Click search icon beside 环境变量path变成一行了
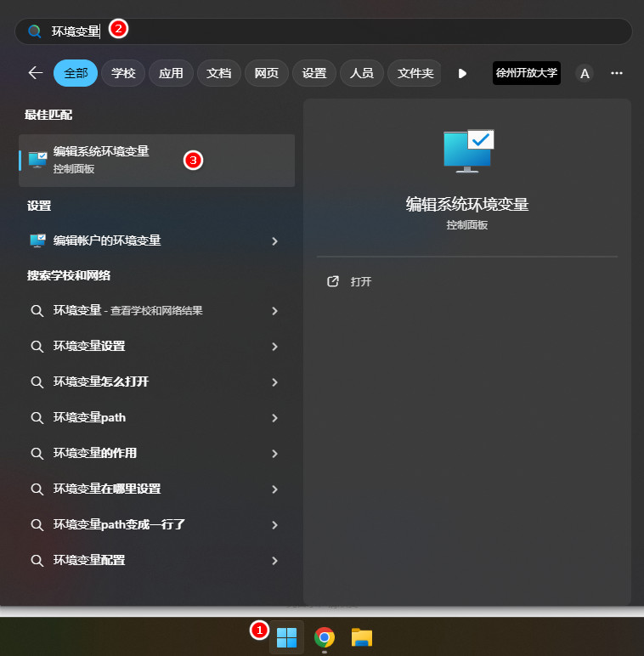This screenshot has height=656, width=644. (37, 525)
